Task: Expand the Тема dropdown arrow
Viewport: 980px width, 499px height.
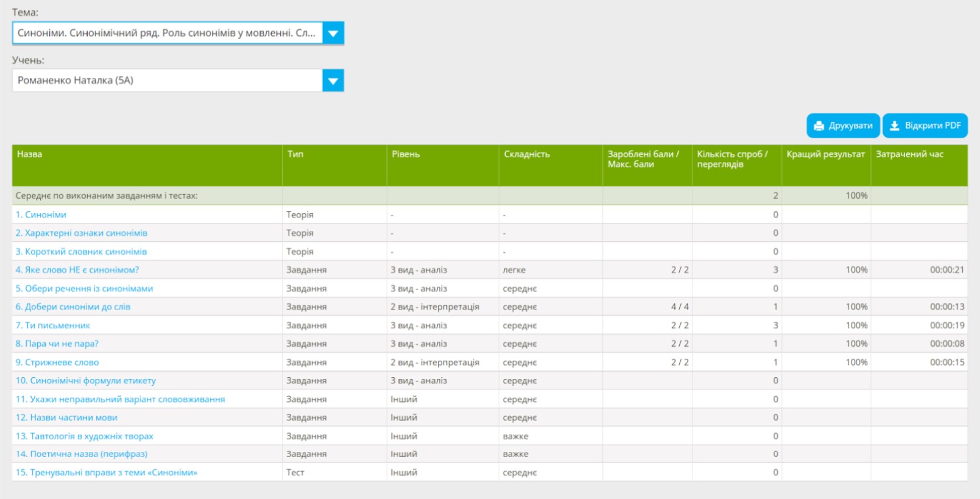Action: tap(333, 34)
